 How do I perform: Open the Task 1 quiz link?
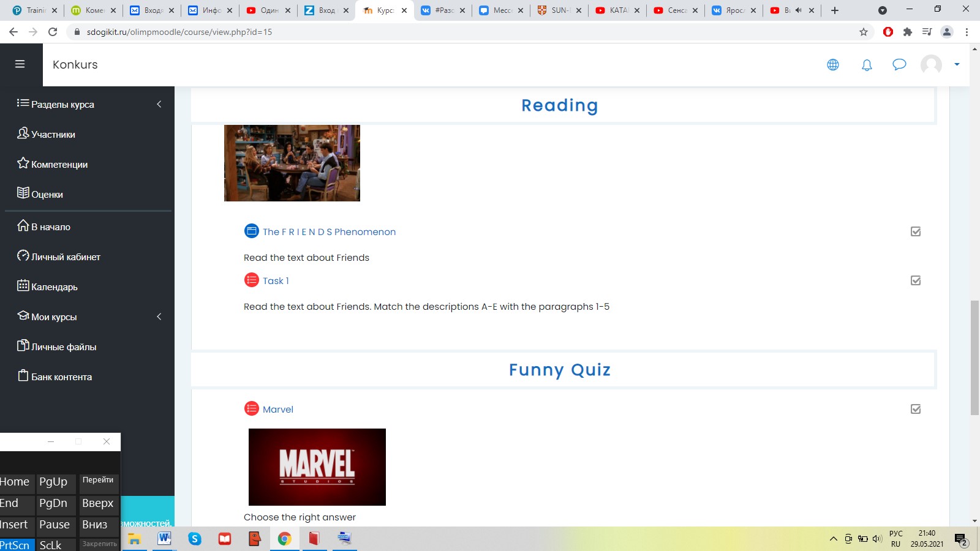276,280
